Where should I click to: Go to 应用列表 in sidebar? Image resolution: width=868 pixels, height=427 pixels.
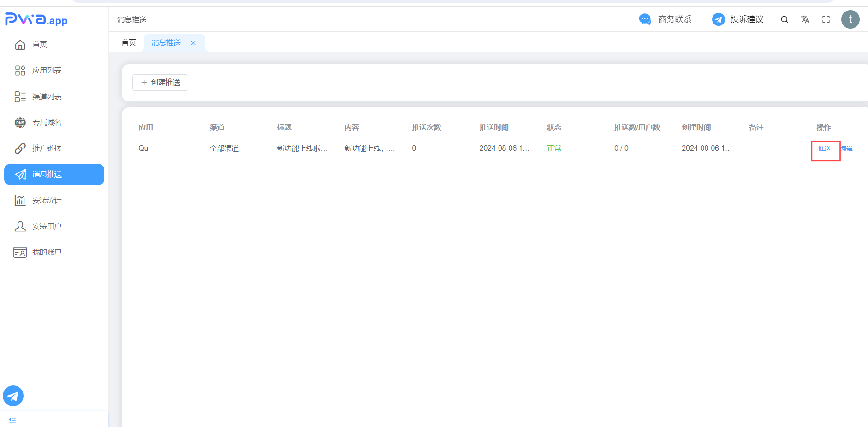coord(47,71)
